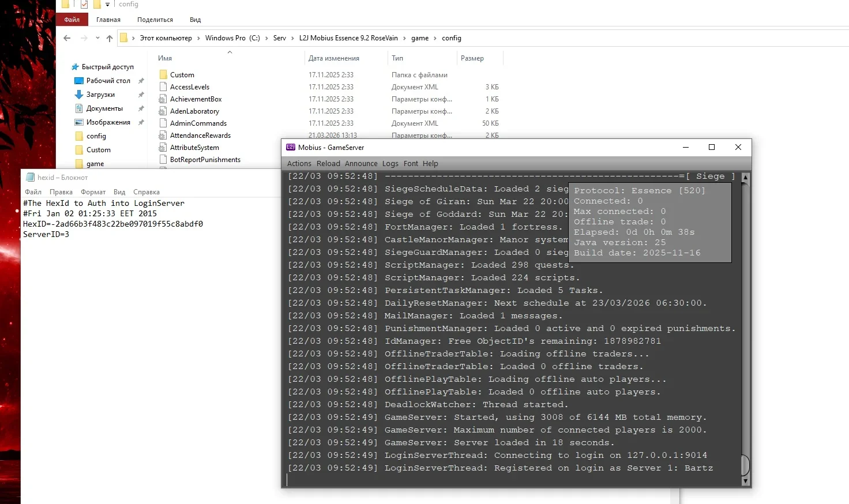
Task: Select the AttributeSystem config file icon
Action: click(163, 148)
